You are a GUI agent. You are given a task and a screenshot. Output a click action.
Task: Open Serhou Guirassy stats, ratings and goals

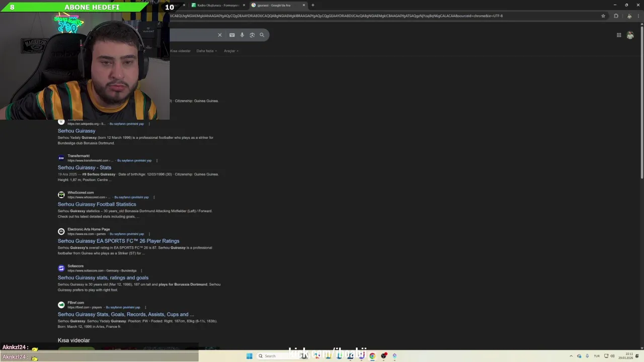point(103,278)
